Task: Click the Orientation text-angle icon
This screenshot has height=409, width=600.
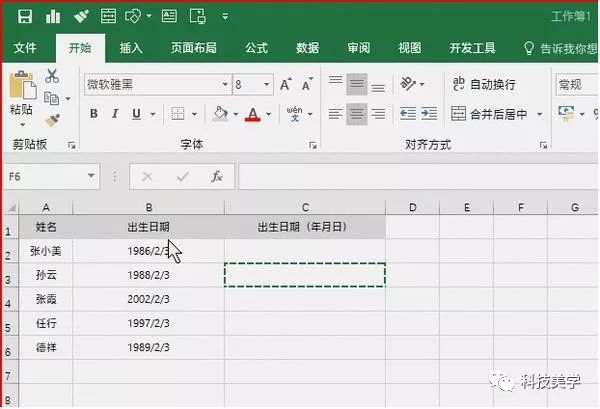Action: [408, 84]
